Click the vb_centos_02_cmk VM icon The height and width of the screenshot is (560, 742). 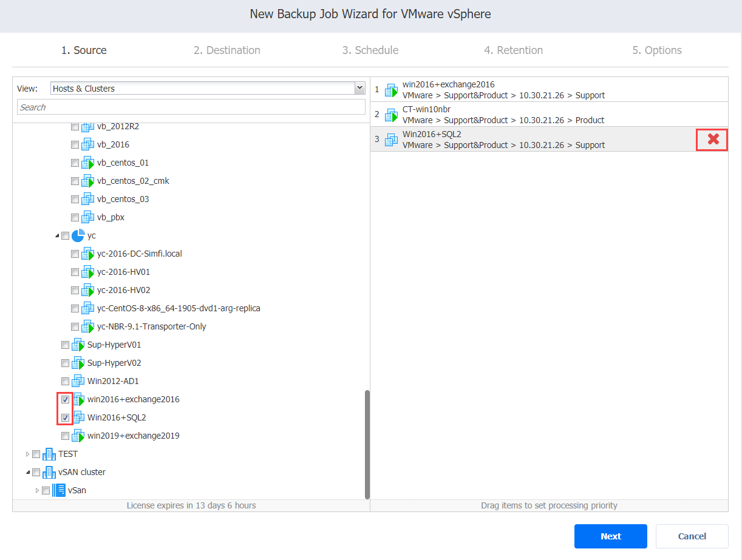coord(87,181)
